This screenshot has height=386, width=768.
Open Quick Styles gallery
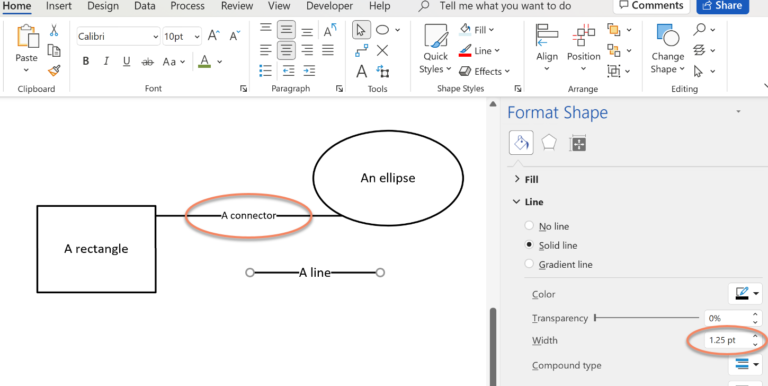coord(435,50)
